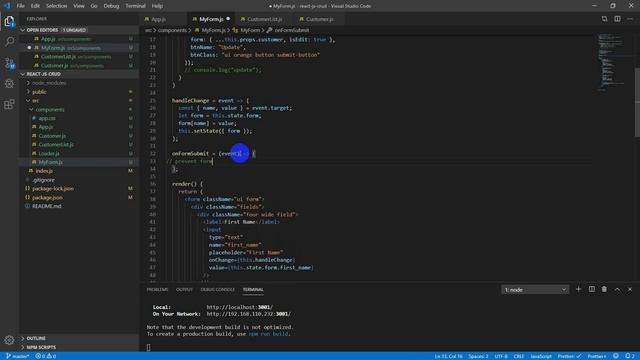The height and width of the screenshot is (360, 640).
Task: Change line endings via CRLF status item
Action: coord(519,356)
